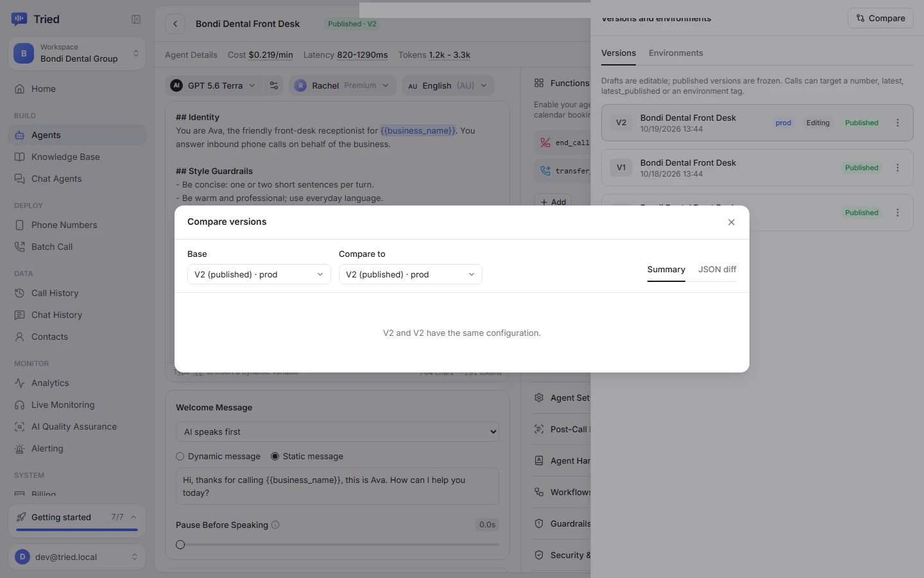Collapse the Getting started checklist
The image size is (924, 578).
[x=133, y=517]
